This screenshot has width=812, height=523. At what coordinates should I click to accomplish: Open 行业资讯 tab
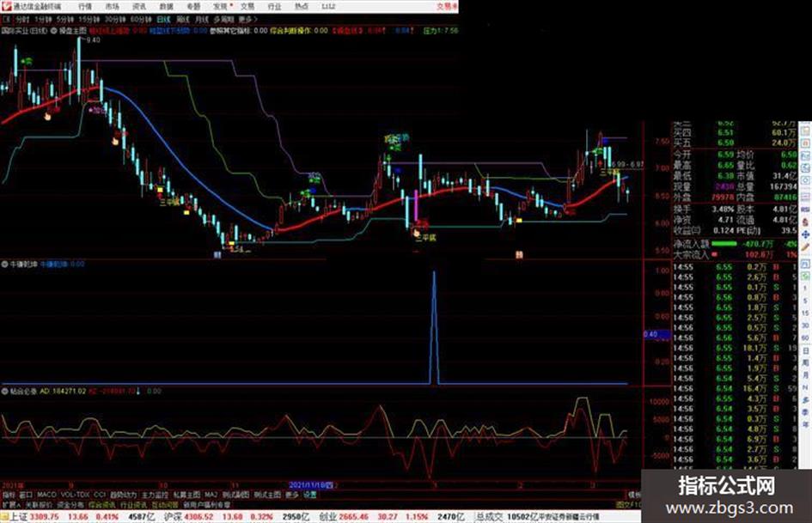tap(133, 504)
